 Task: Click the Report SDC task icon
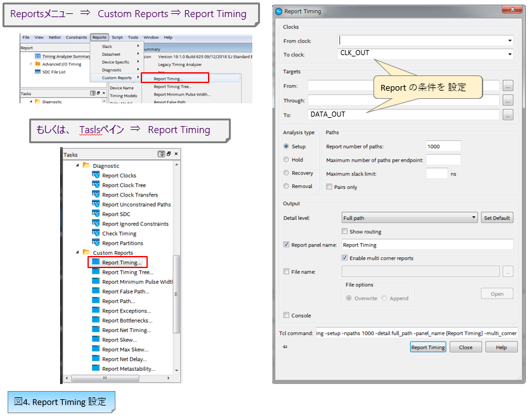[96, 214]
